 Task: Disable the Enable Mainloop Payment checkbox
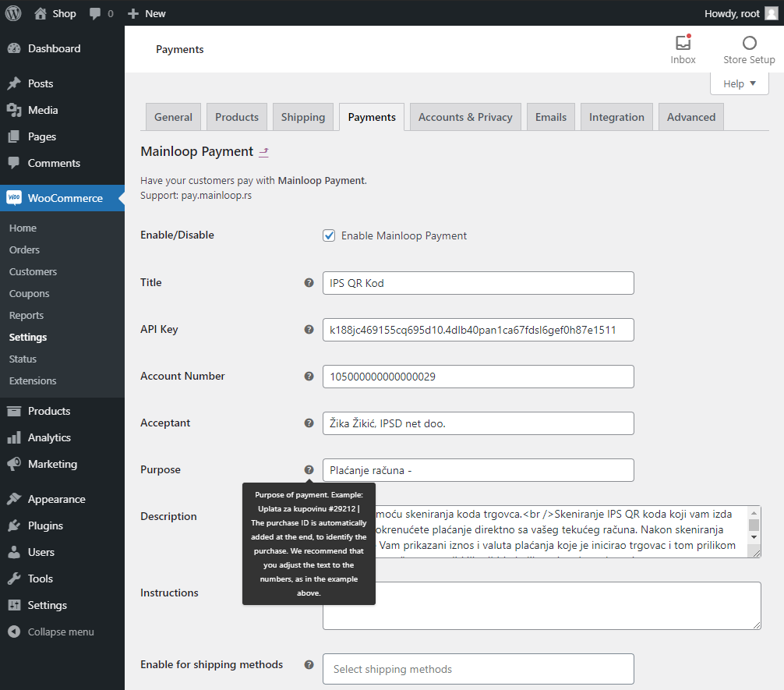pos(329,235)
